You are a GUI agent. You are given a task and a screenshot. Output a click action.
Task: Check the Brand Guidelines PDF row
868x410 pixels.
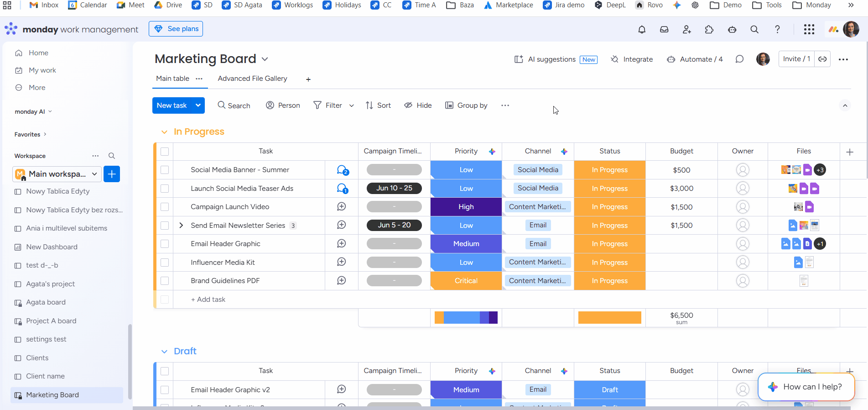click(x=165, y=281)
